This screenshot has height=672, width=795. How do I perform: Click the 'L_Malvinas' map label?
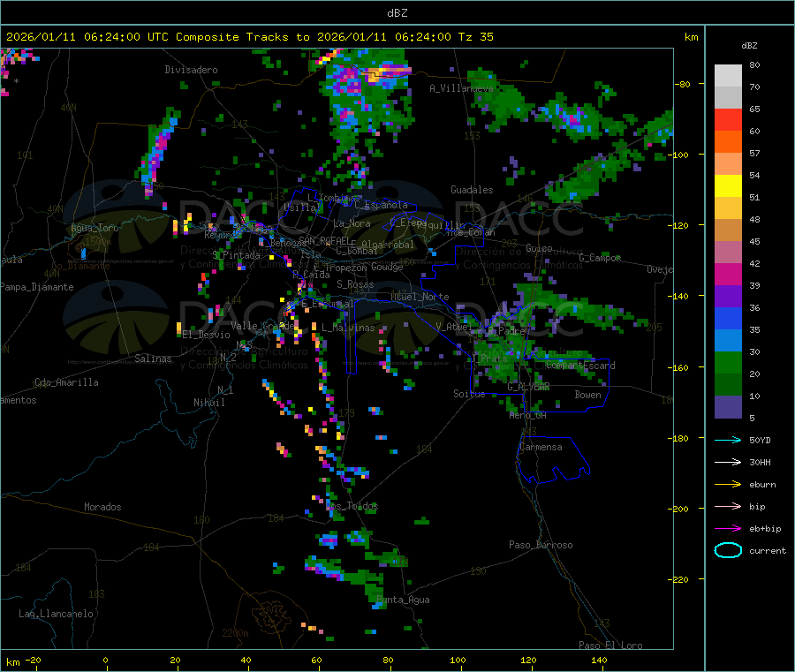[348, 328]
